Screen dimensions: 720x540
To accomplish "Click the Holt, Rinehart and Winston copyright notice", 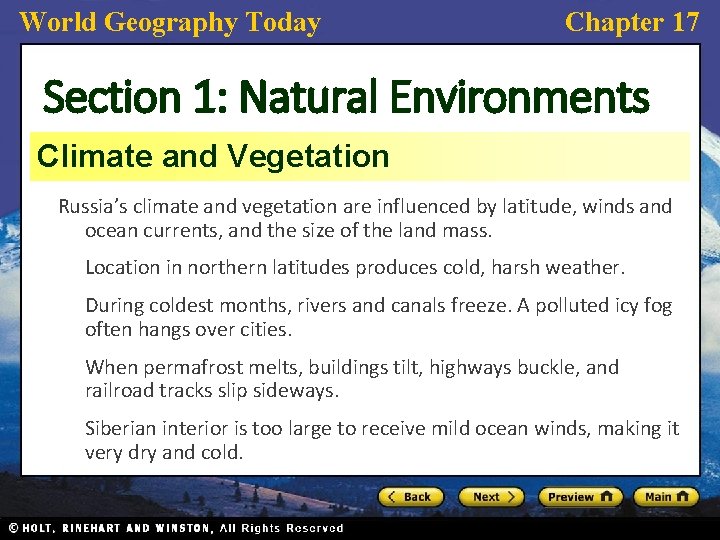I will 176,528.
